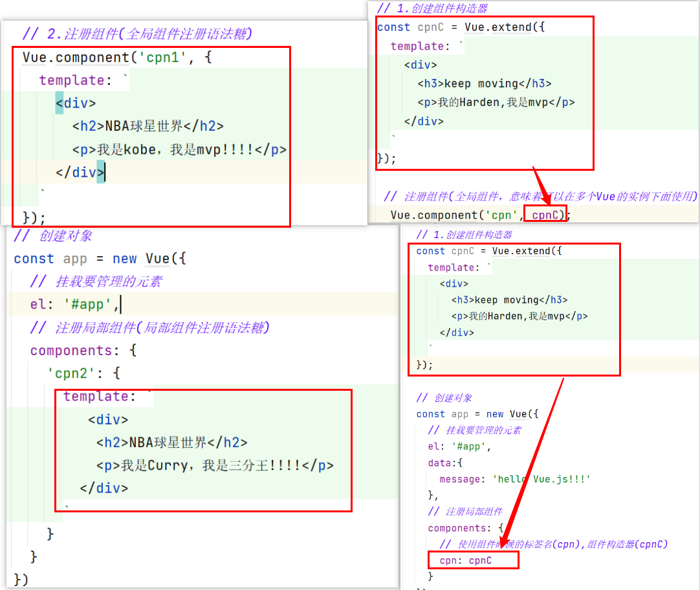Click the paragraph line '我是kobe，我是mvp!!!!'

pos(179,149)
